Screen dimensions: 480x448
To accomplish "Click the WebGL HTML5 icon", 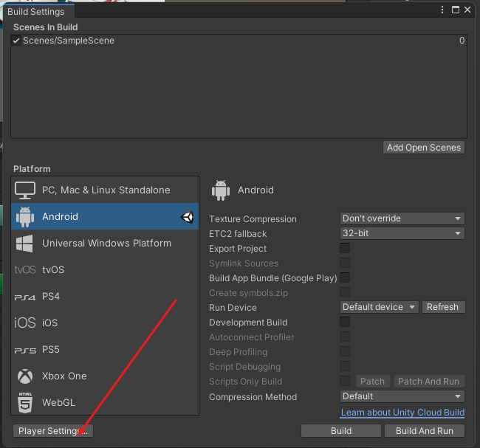I will click(25, 402).
